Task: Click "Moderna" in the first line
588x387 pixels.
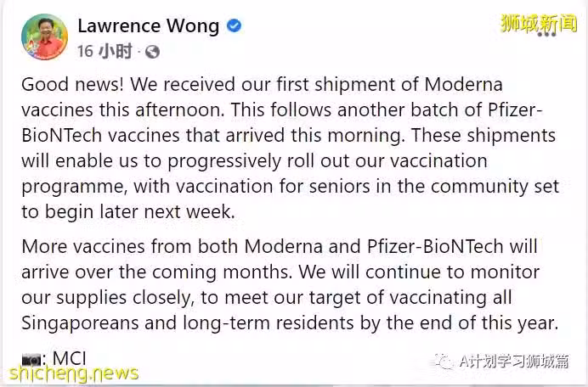Action: pos(463,84)
